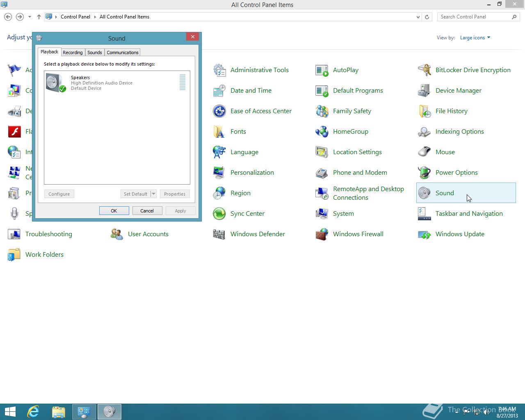
Task: Click the Search Control Panel field
Action: pos(474,17)
